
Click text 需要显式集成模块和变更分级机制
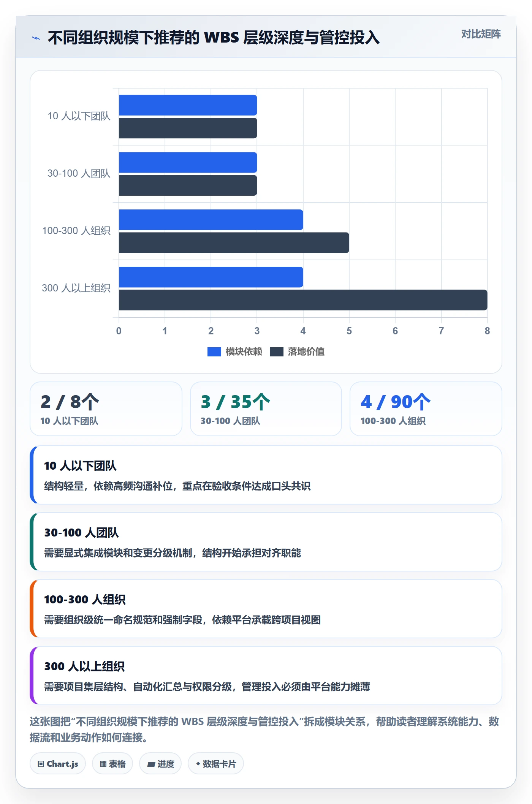118,553
